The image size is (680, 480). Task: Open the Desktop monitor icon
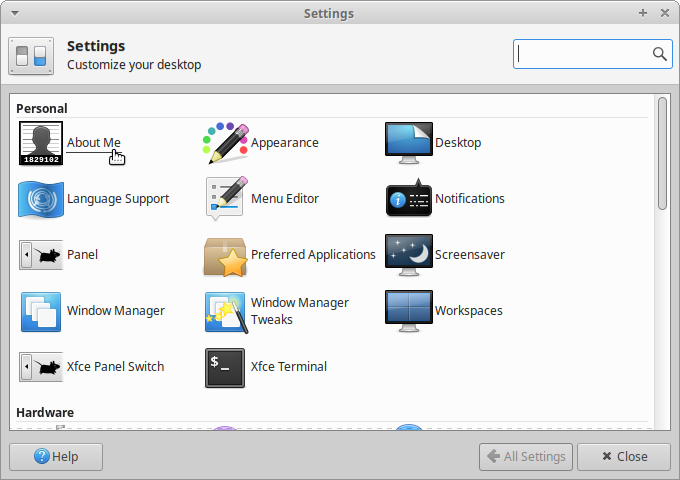409,143
